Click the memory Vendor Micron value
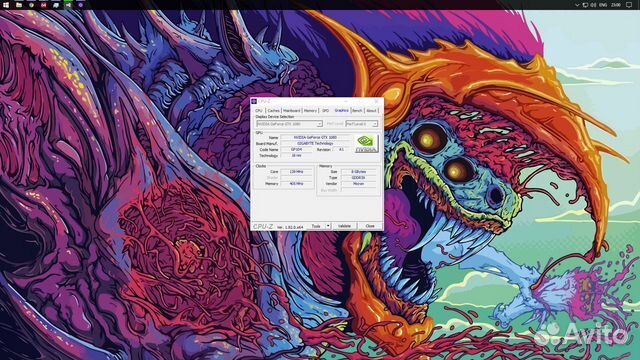 (358, 184)
